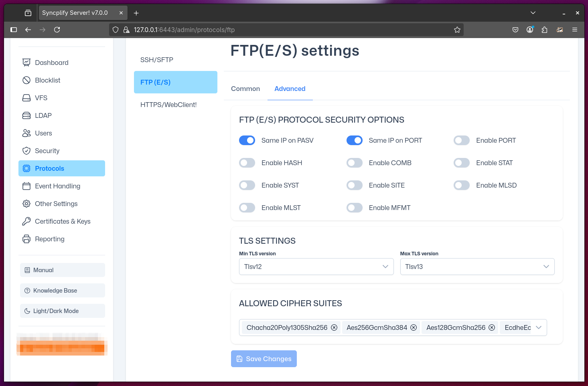The height and width of the screenshot is (386, 588).
Task: Click the Save Changes button
Action: coord(264,359)
